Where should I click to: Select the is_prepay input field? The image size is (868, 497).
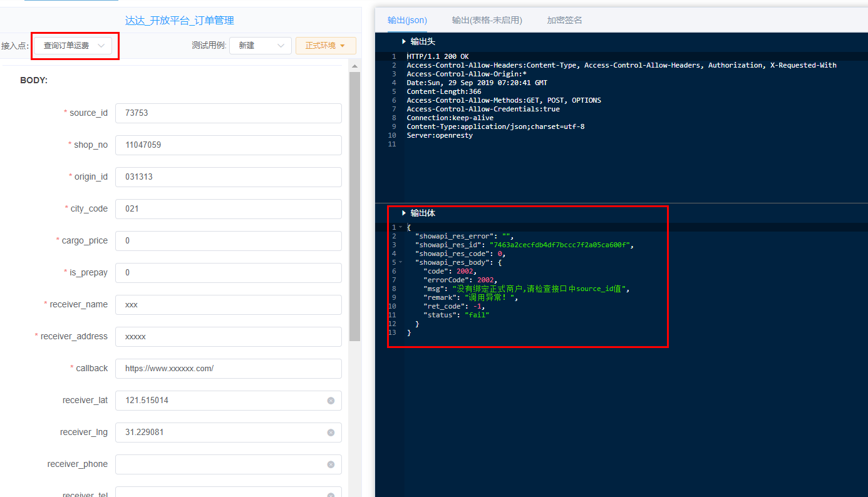[229, 273]
